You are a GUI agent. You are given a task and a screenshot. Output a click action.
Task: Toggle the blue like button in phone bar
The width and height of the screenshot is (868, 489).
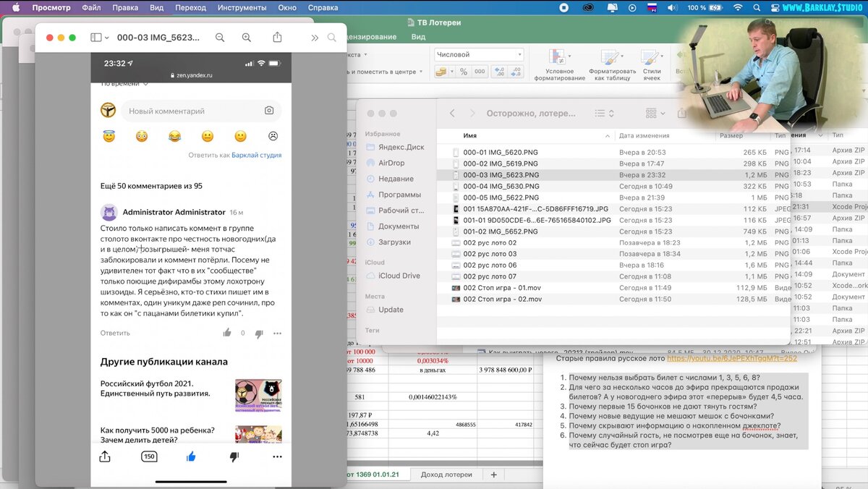click(191, 456)
